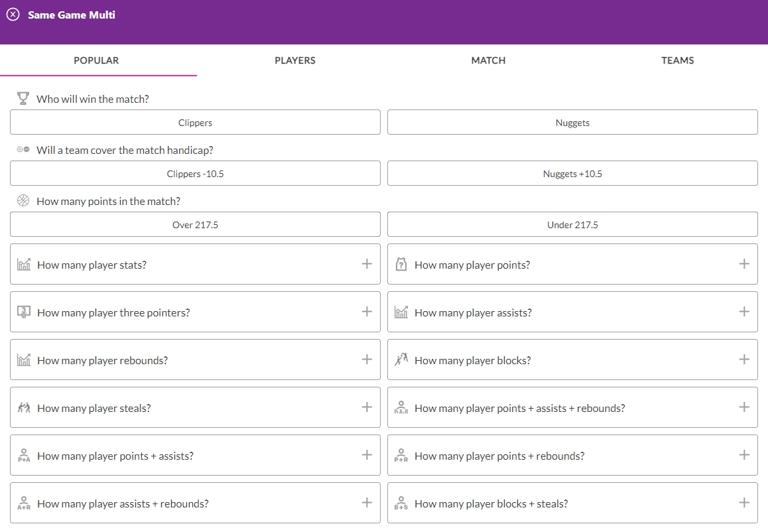The image size is (768, 532).
Task: Expand player points with plus icon
Action: point(744,264)
